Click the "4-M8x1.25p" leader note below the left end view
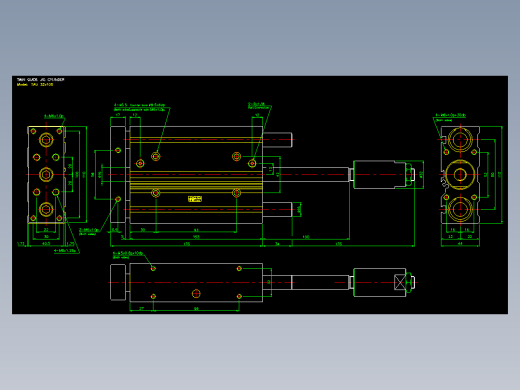 click(x=65, y=250)
